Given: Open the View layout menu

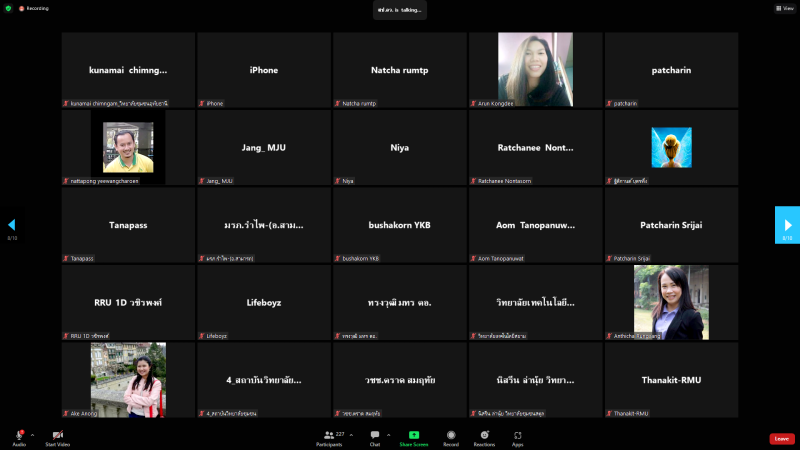Looking at the screenshot, I should pyautogui.click(x=784, y=8).
